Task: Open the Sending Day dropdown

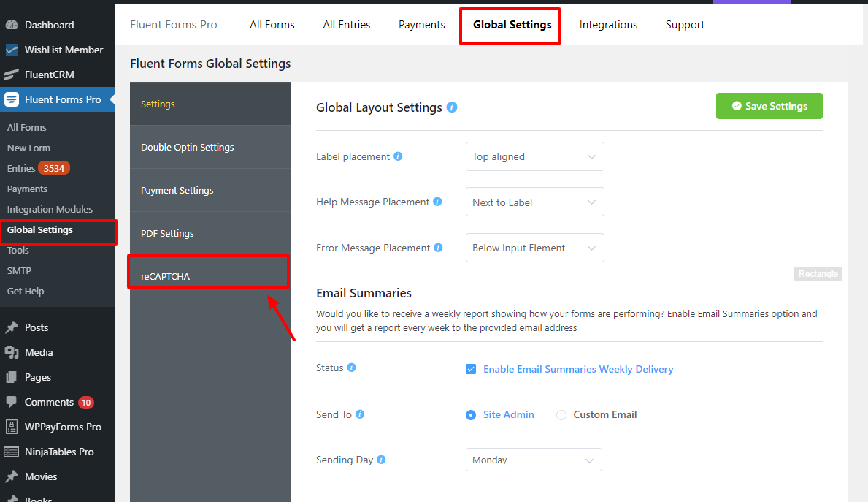Action: tap(534, 460)
